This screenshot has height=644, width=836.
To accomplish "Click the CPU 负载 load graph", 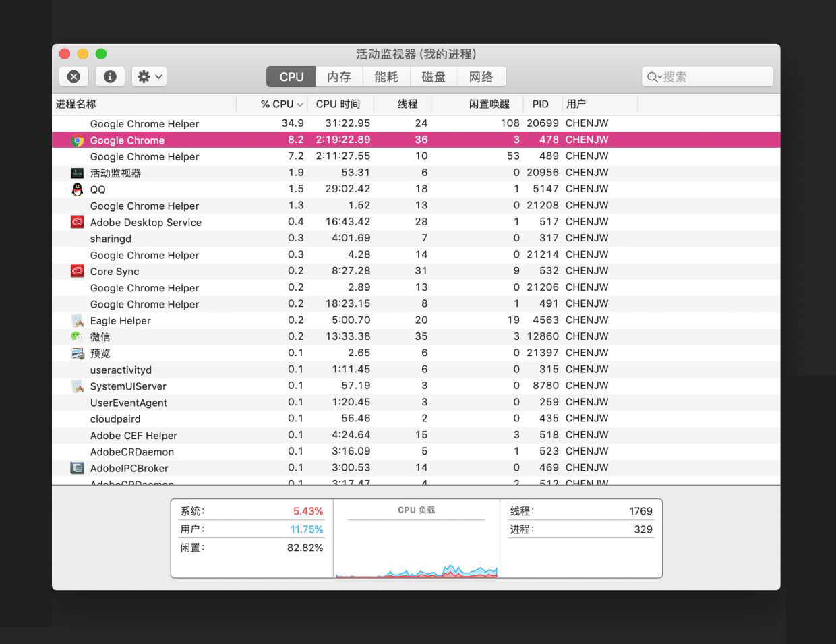I will tap(417, 549).
